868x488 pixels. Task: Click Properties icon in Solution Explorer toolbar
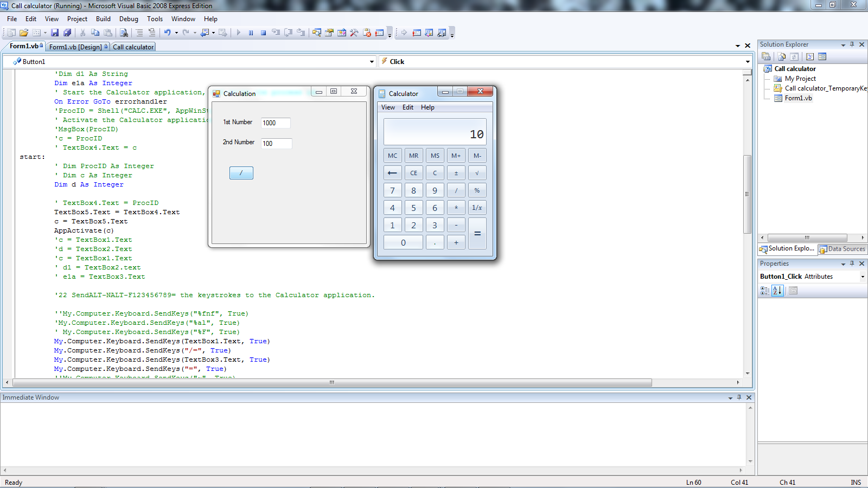[x=766, y=56]
